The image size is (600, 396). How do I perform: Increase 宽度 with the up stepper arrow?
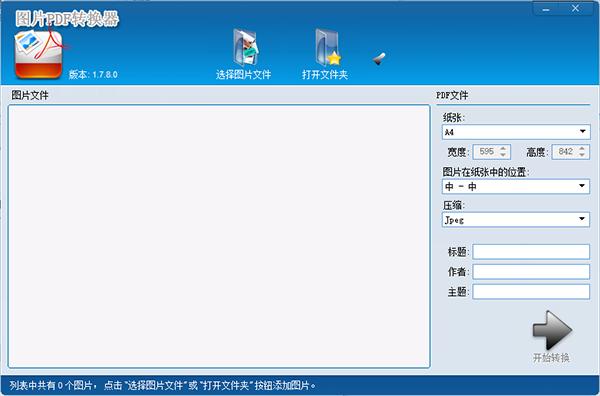pos(503,148)
